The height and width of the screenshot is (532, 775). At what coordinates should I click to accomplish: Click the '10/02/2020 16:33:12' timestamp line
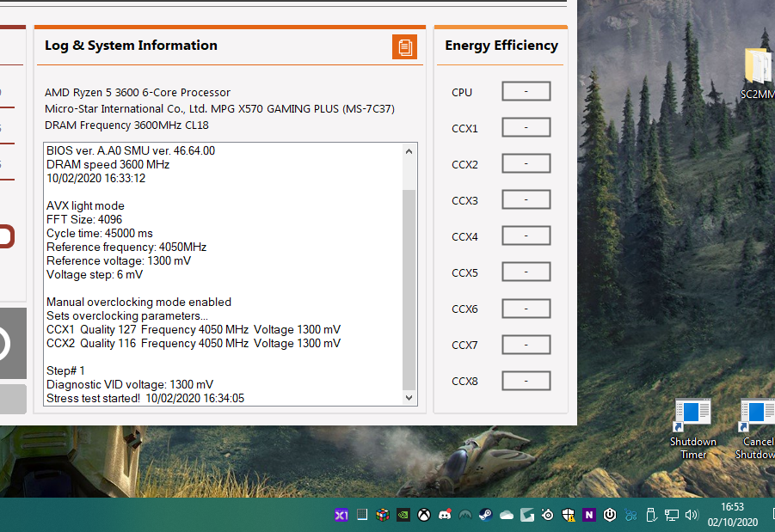[95, 178]
